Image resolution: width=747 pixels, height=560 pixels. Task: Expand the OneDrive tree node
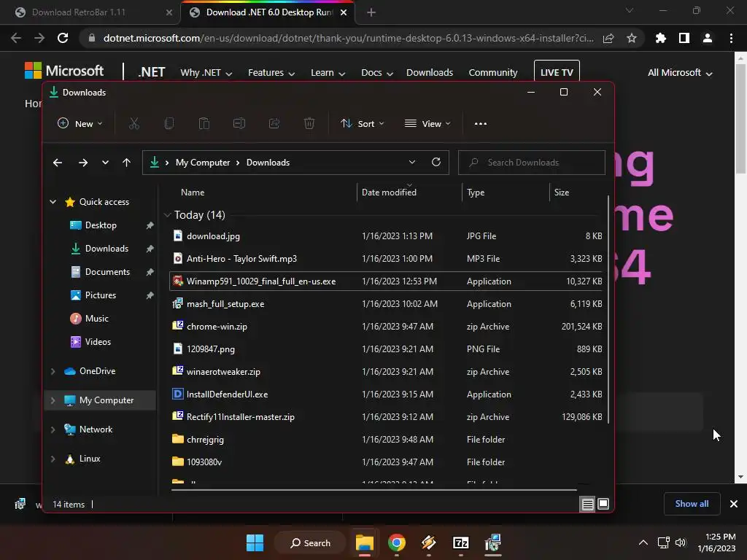(53, 371)
